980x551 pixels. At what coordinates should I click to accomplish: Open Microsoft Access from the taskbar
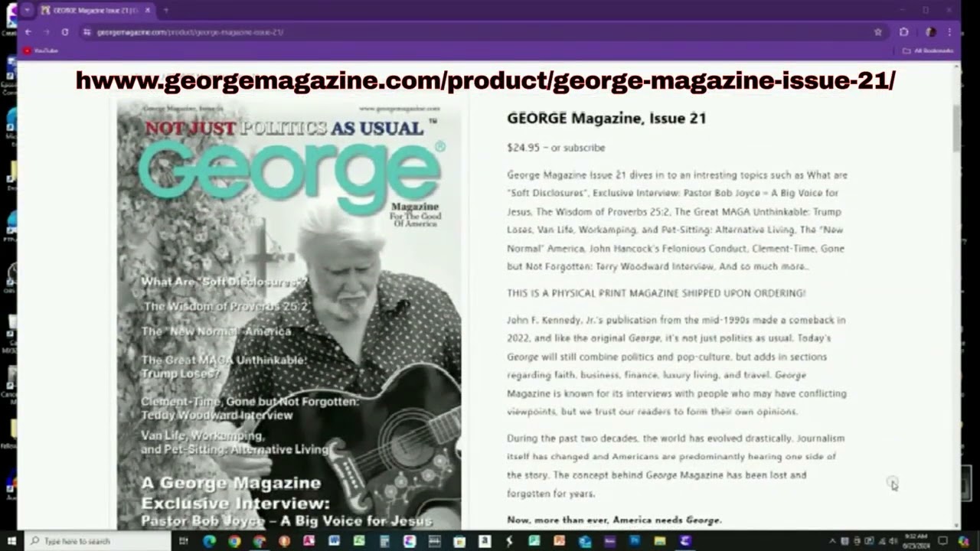point(309,541)
